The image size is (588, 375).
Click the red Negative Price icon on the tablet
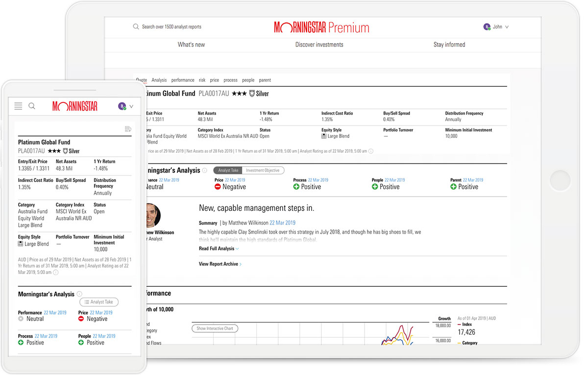tap(218, 187)
